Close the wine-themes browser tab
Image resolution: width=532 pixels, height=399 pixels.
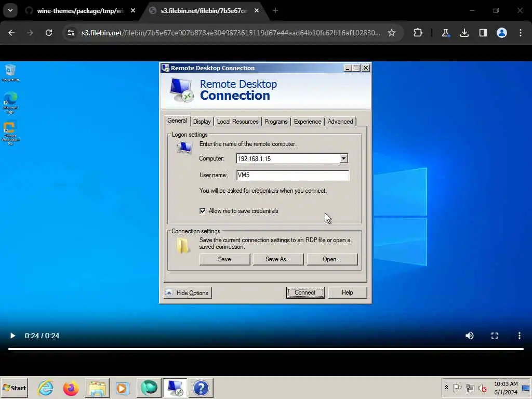[133, 11]
